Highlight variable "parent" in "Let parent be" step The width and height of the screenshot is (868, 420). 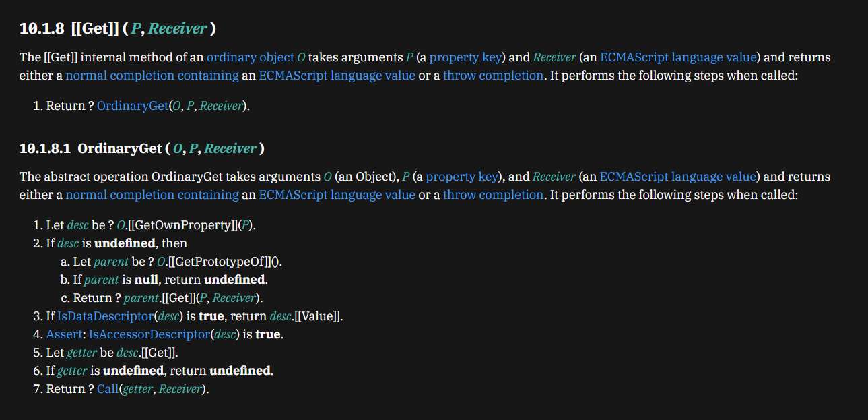[x=110, y=262]
